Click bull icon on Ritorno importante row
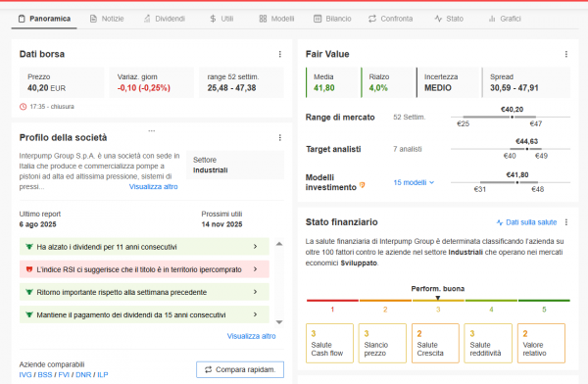This screenshot has height=384, width=588. (28, 292)
